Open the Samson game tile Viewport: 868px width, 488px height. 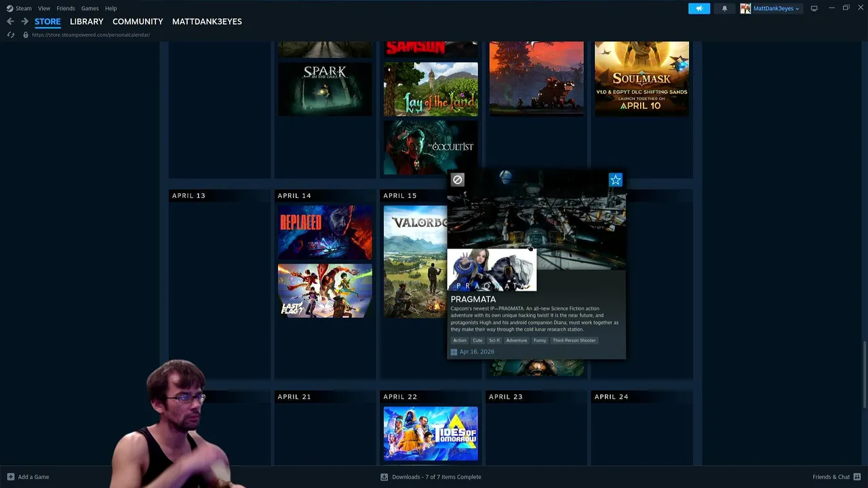coord(431,49)
